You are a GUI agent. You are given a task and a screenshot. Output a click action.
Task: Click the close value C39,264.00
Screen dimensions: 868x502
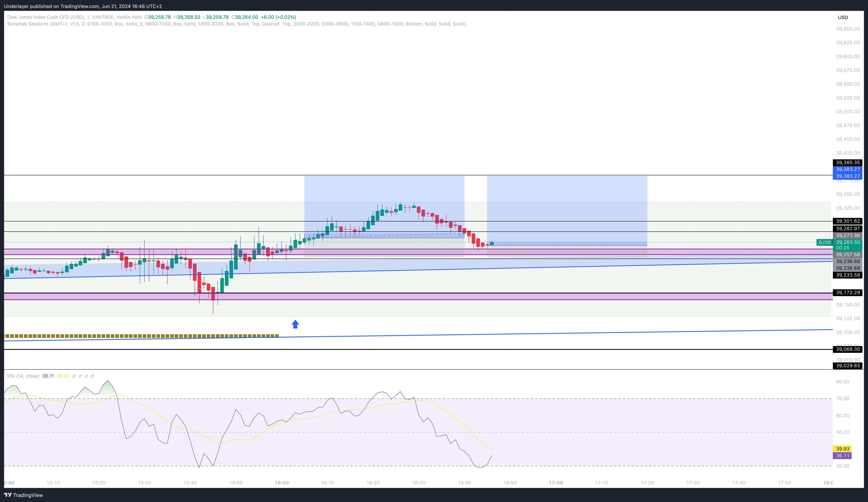coord(245,17)
